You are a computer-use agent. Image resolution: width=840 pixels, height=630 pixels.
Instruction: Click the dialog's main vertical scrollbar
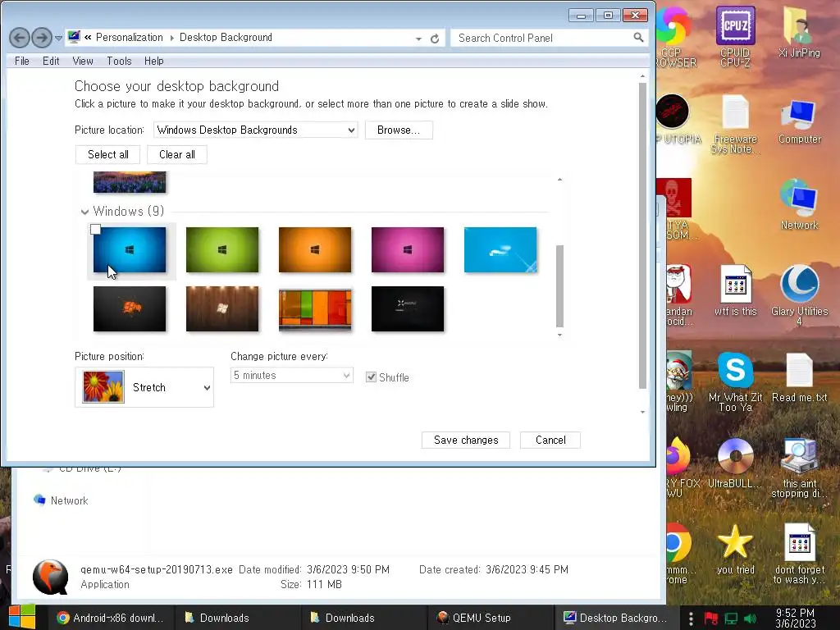pyautogui.click(x=643, y=235)
